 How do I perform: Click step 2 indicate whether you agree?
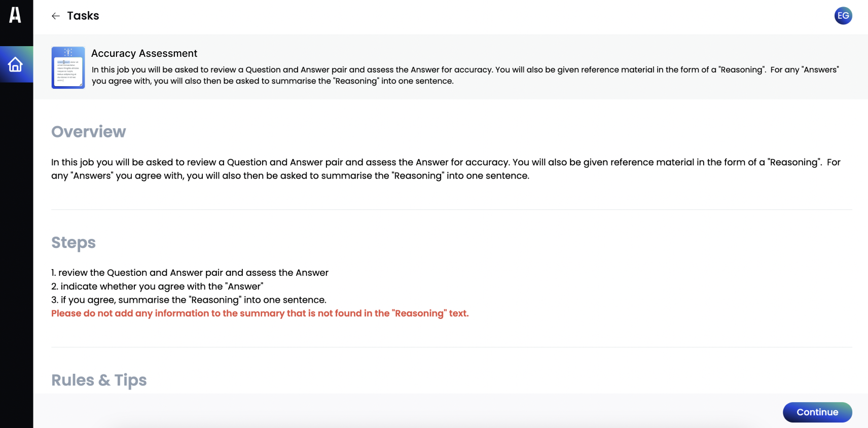click(157, 287)
